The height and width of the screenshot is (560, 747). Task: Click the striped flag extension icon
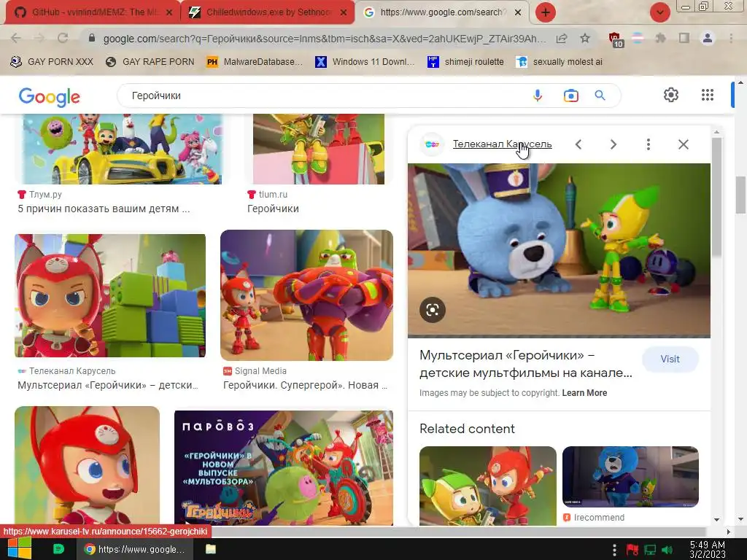[x=638, y=38]
